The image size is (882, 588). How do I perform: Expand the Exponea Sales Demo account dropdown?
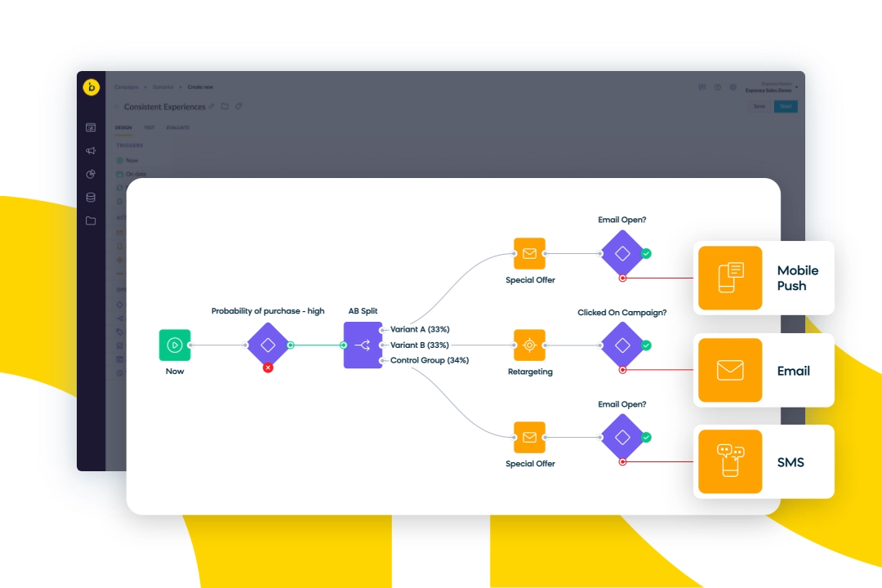tap(796, 87)
